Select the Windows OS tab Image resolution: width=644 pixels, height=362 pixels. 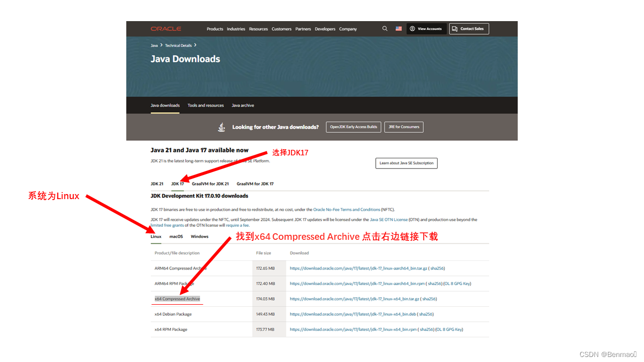coord(200,237)
